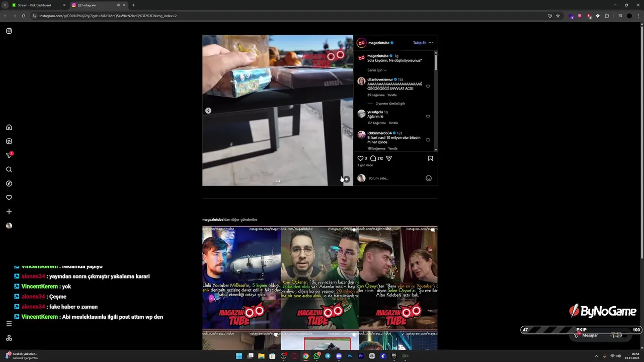The height and width of the screenshot is (362, 644).
Task: Share the post with paper plane icon
Action: point(389,158)
